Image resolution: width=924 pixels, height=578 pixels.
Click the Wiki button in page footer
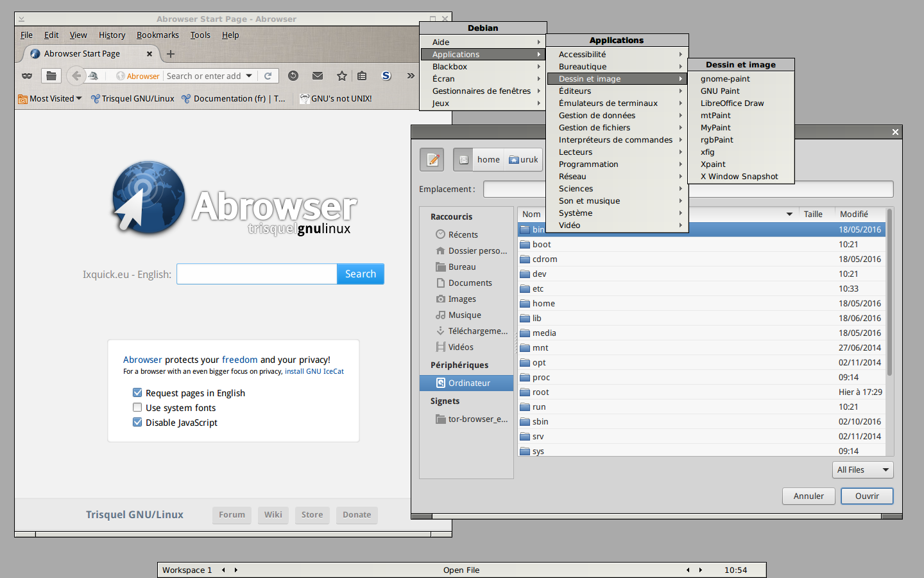click(273, 514)
